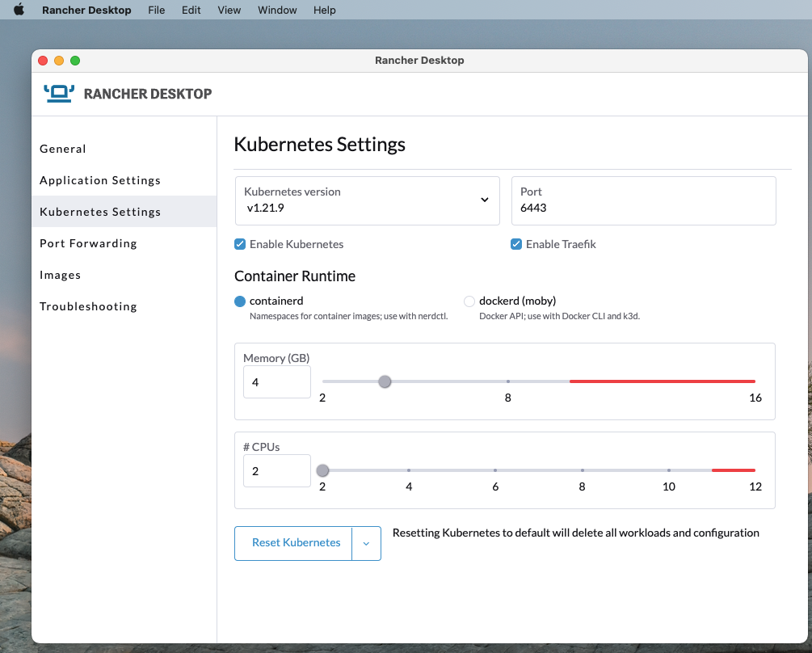Set CPUs slider to the 4 tick
Viewport: 812px width, 653px height.
(409, 470)
